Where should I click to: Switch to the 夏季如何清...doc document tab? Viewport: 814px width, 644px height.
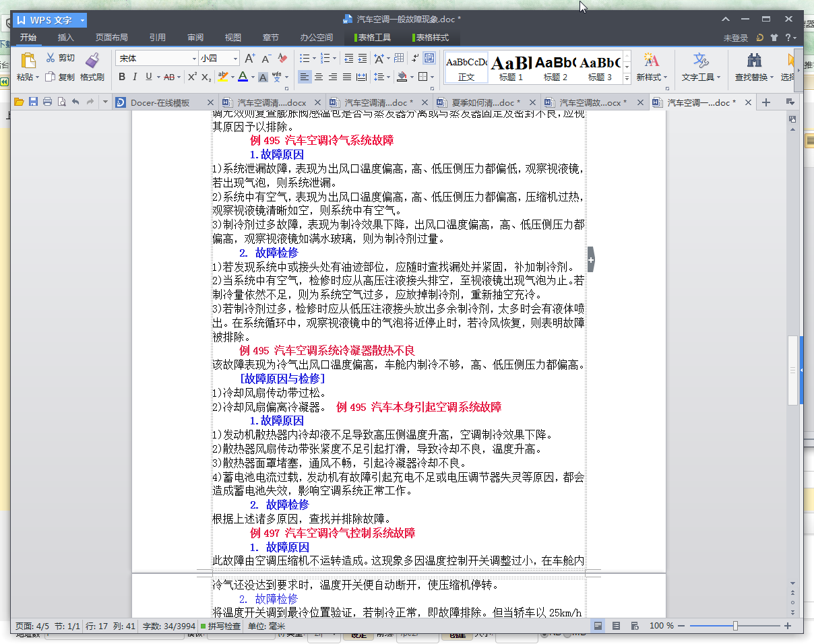(487, 102)
